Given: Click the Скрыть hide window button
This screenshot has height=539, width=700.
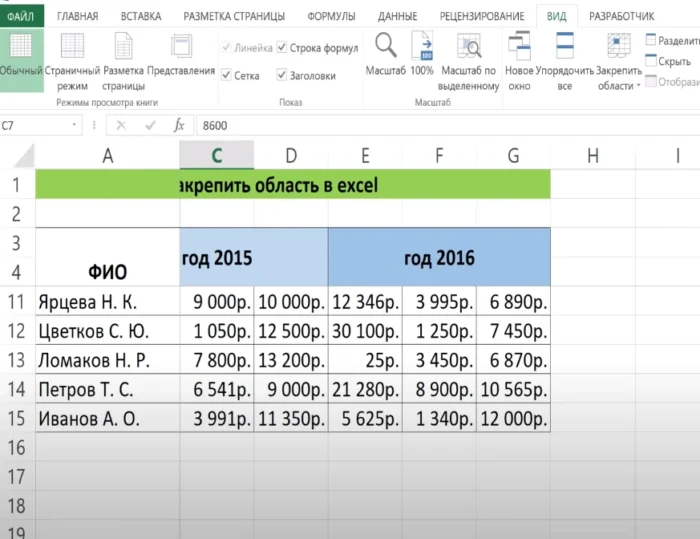Looking at the screenshot, I should tap(672, 61).
